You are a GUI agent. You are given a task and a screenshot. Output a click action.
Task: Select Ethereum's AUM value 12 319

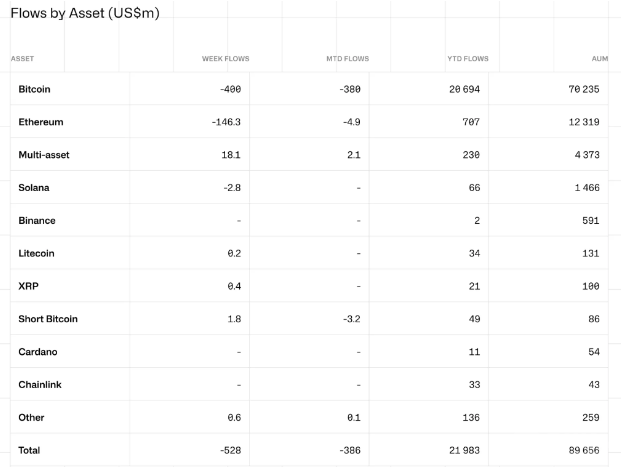click(x=582, y=122)
